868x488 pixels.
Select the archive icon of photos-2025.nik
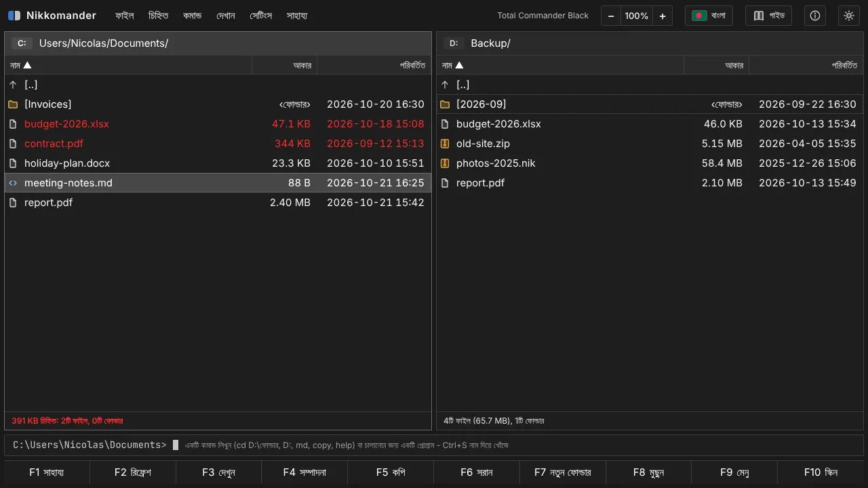tap(445, 163)
